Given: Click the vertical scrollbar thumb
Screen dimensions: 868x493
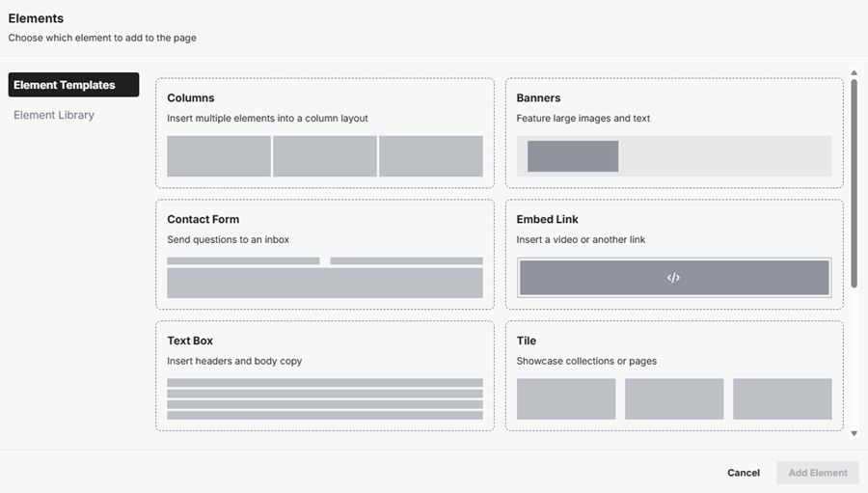Looking at the screenshot, I should coord(854,183).
